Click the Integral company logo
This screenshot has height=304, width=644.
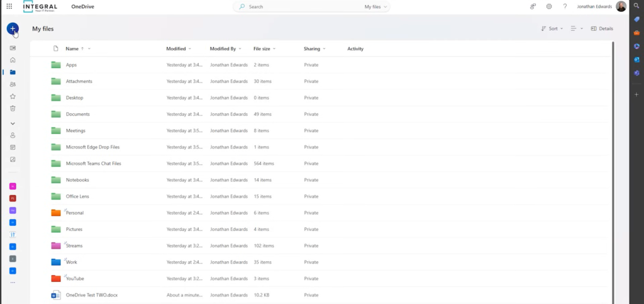(40, 6)
